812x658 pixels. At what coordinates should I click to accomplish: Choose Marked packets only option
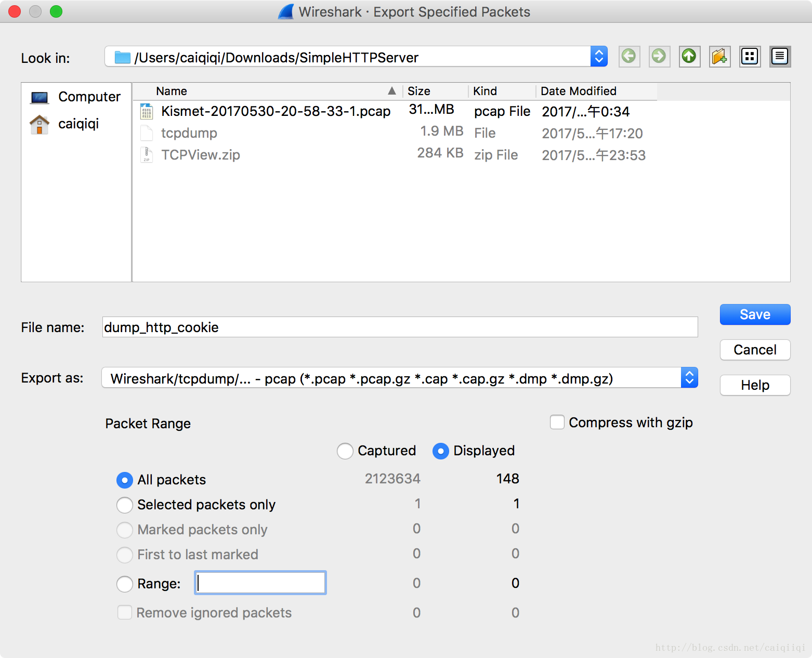125,530
